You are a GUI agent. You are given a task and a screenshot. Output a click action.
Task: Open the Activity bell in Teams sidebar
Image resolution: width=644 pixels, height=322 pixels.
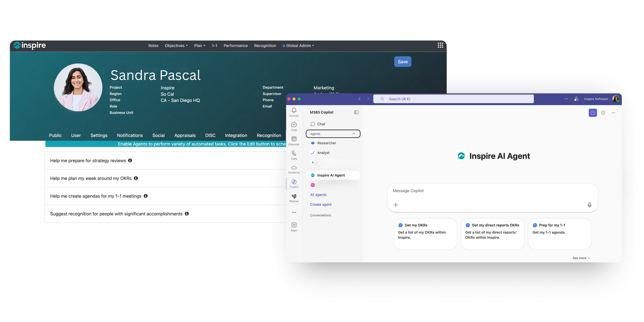click(294, 112)
